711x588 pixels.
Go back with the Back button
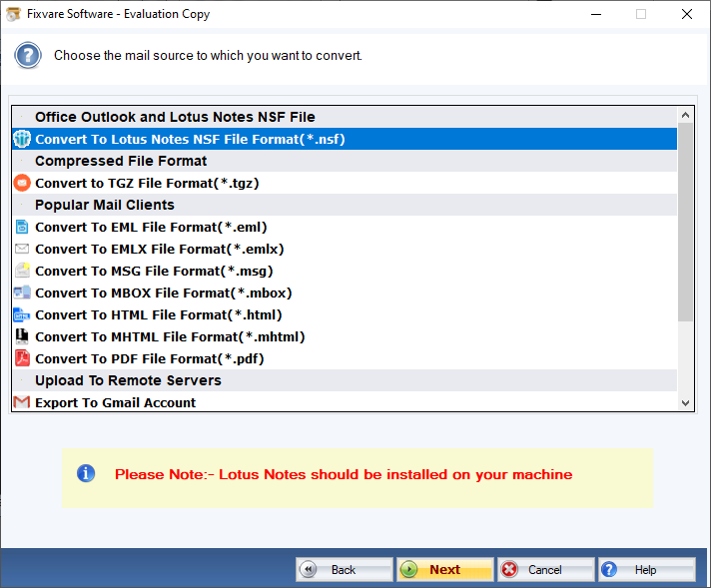345,569
